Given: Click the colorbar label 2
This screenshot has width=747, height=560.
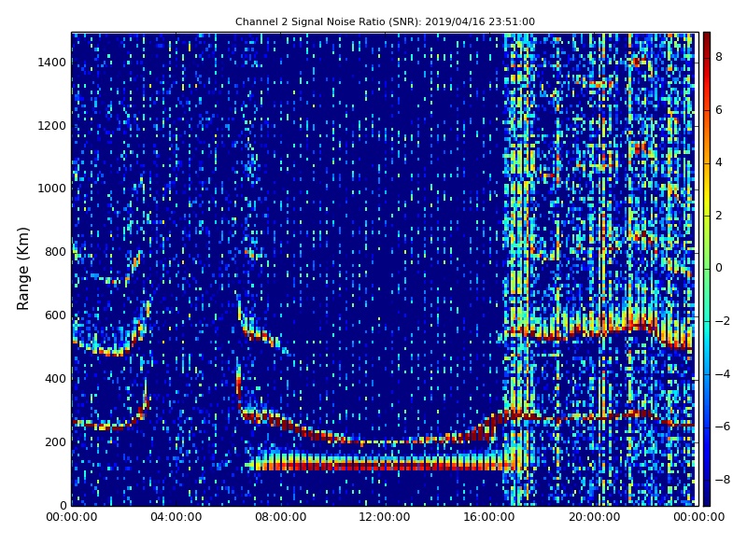Looking at the screenshot, I should pyautogui.click(x=719, y=216).
